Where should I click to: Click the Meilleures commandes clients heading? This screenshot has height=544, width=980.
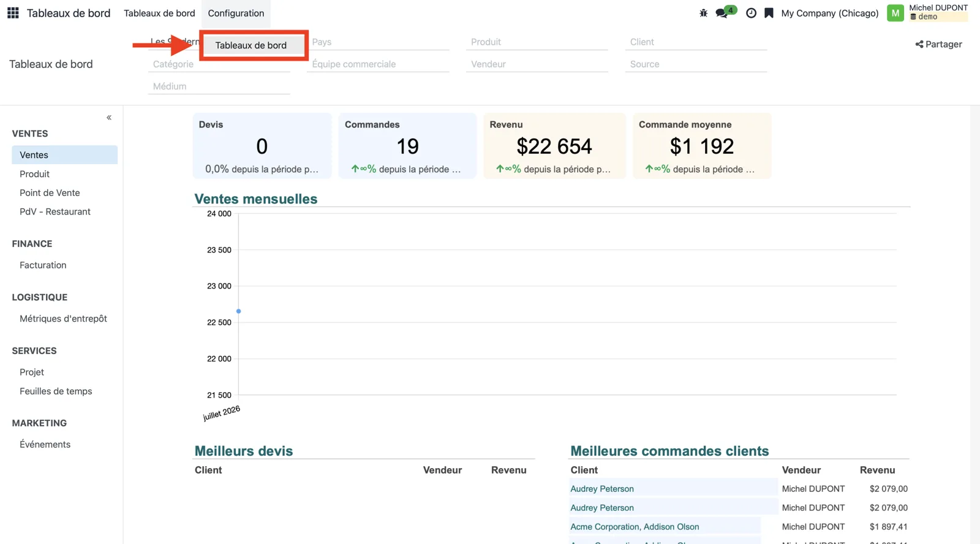pyautogui.click(x=669, y=451)
